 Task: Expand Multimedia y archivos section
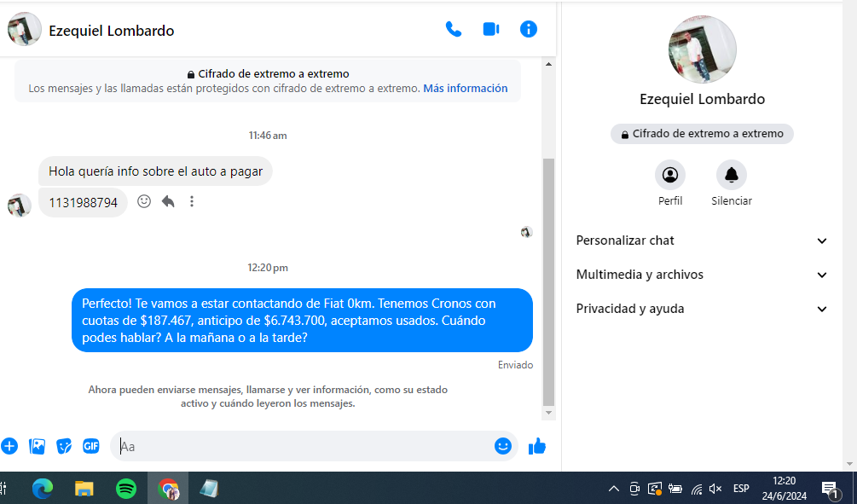(x=702, y=275)
